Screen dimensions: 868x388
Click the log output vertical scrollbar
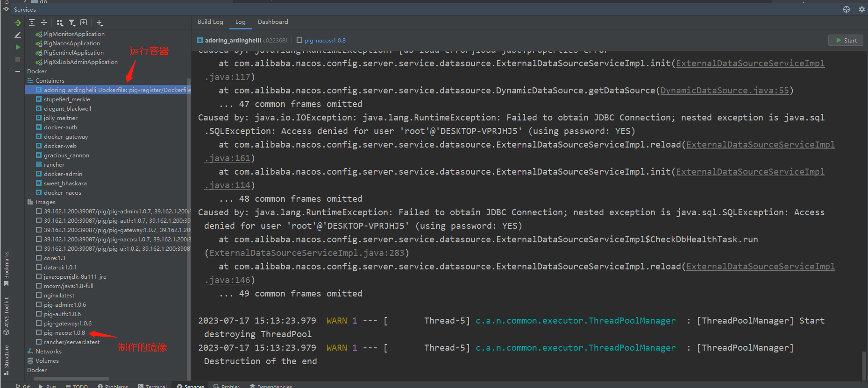pyautogui.click(x=864, y=366)
